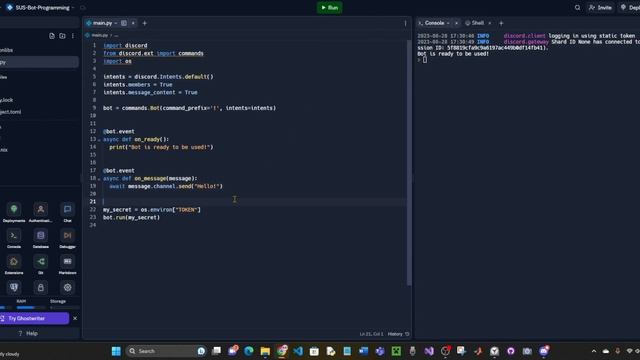The height and width of the screenshot is (360, 640).
Task: Show hidden system tray icons
Action: click(x=594, y=351)
